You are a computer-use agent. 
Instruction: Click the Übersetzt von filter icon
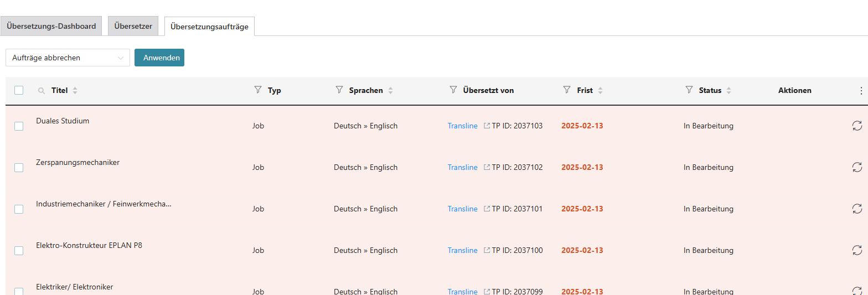[x=453, y=90]
